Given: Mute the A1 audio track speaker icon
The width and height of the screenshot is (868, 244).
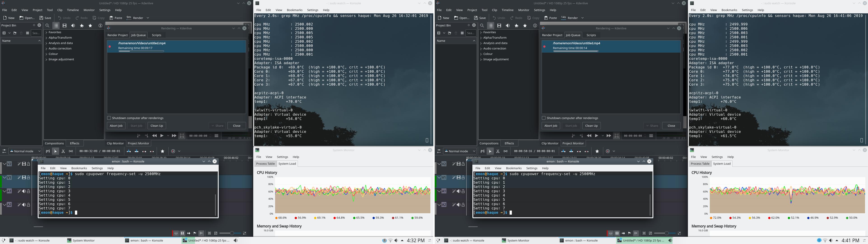Looking at the screenshot, I should (24, 191).
